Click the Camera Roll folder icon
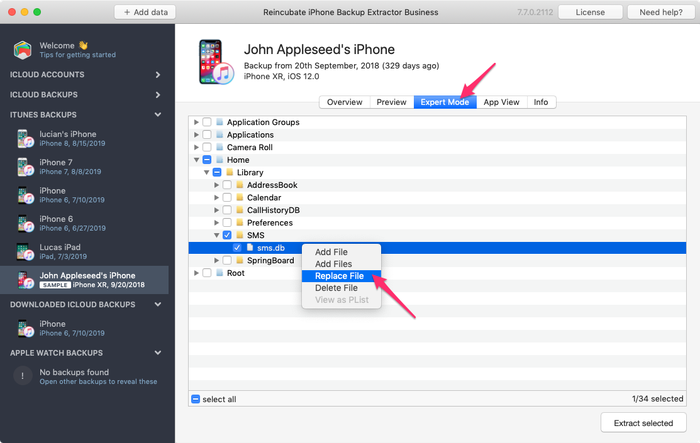Image resolution: width=700 pixels, height=443 pixels. 219,147
